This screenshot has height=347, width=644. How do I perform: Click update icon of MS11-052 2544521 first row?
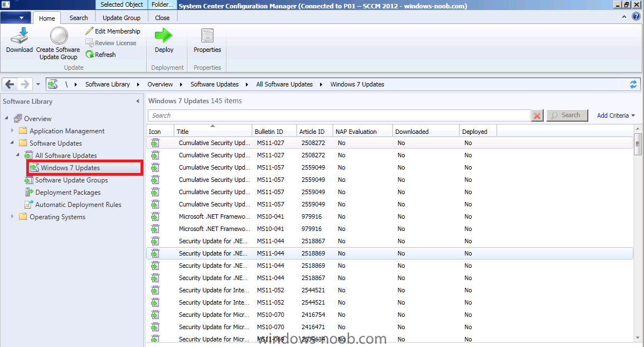(x=155, y=290)
